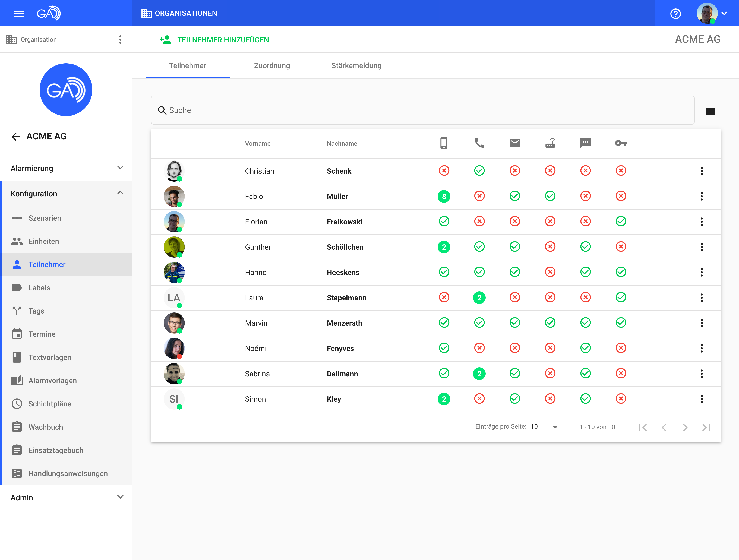739x560 pixels.
Task: Open the Schichtpläne sidebar item
Action: [50, 404]
